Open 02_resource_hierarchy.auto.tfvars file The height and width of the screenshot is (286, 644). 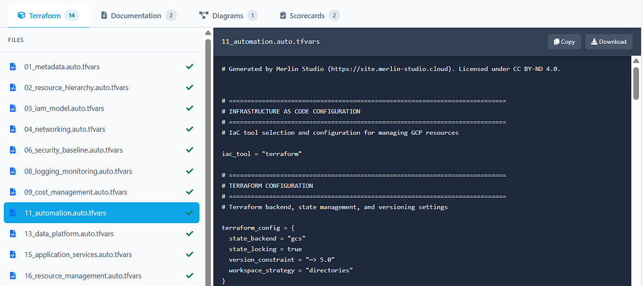click(101, 87)
